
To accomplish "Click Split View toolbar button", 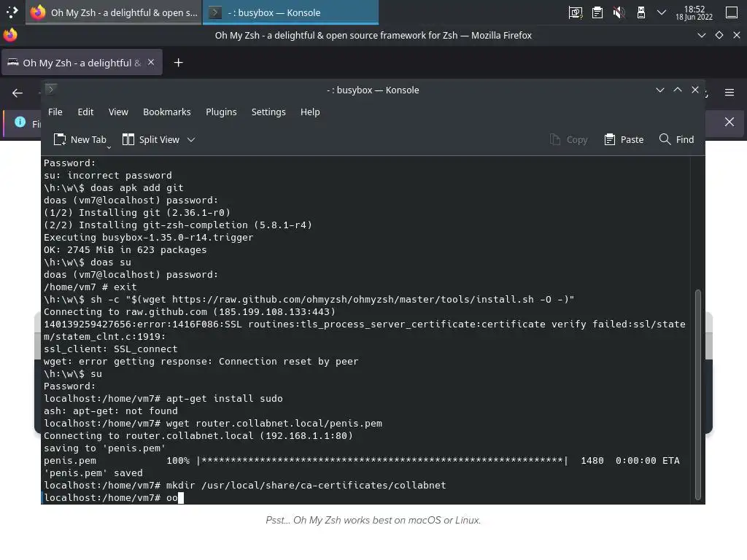I will [x=151, y=139].
